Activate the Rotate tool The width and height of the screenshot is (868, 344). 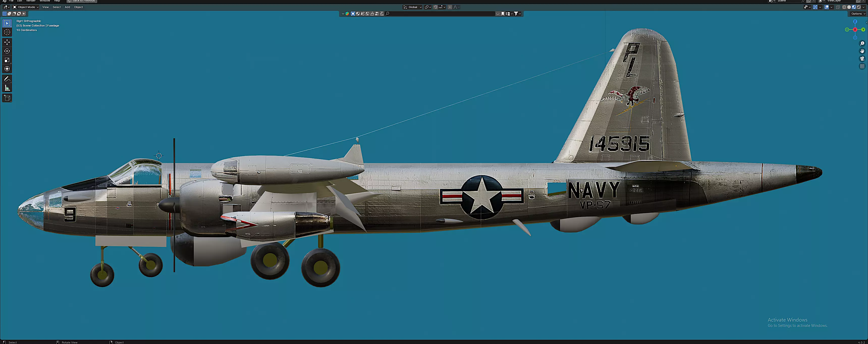coord(7,51)
